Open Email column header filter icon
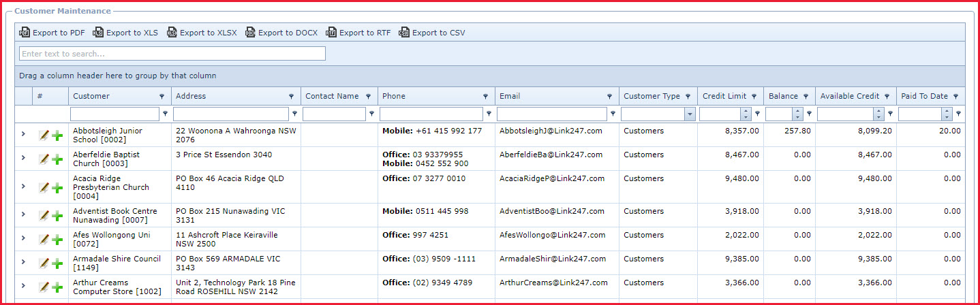Screen dimensions: 980x305 pos(609,97)
